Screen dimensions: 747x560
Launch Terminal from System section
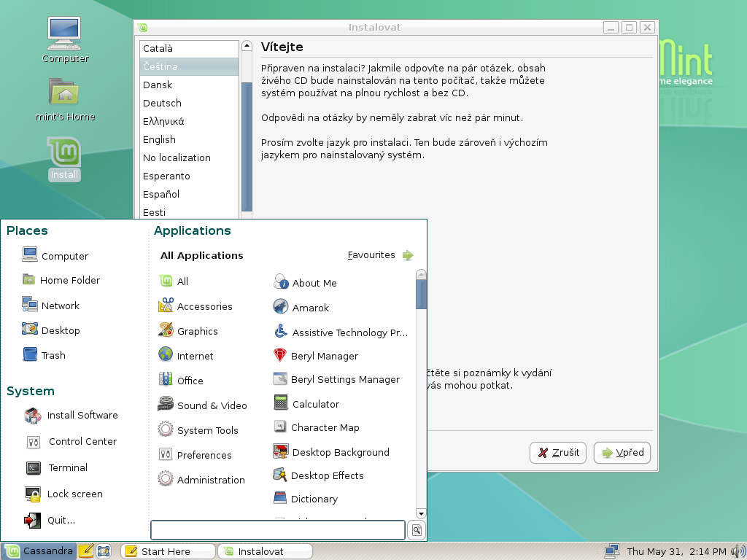click(x=56, y=467)
